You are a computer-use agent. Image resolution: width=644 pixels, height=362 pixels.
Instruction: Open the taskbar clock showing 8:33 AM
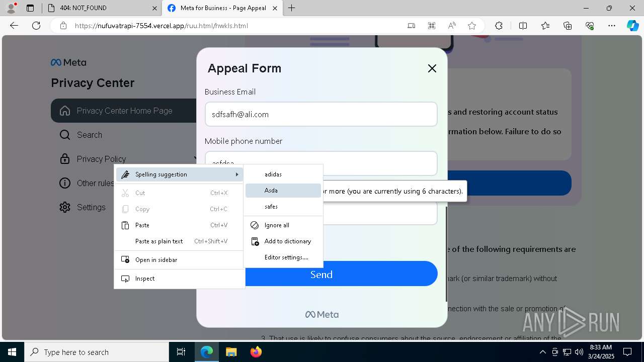pos(601,352)
